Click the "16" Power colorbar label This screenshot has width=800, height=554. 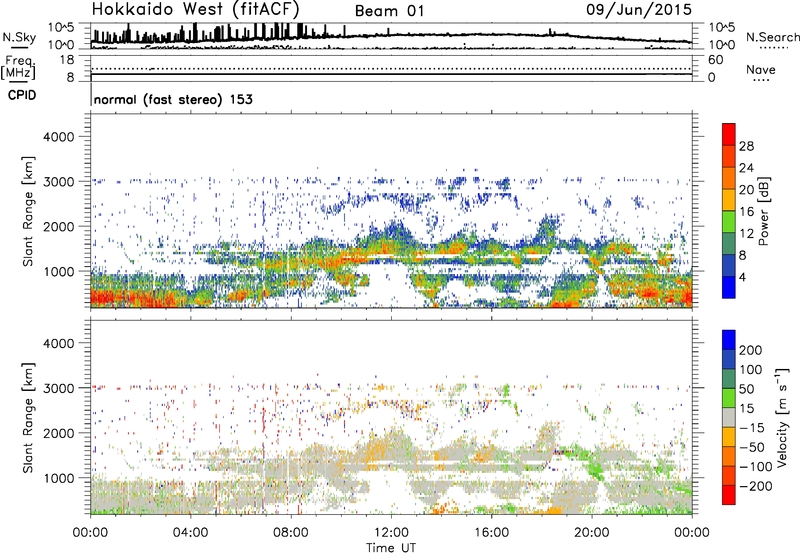pos(746,212)
